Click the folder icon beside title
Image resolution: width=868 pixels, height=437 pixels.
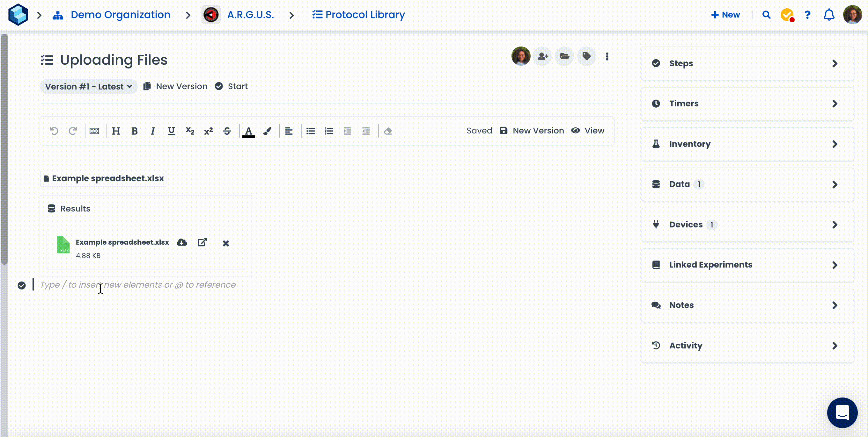tap(565, 56)
